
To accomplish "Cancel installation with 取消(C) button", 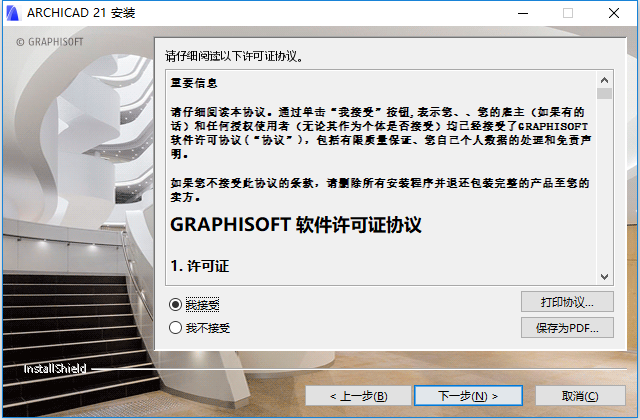I will click(x=580, y=396).
